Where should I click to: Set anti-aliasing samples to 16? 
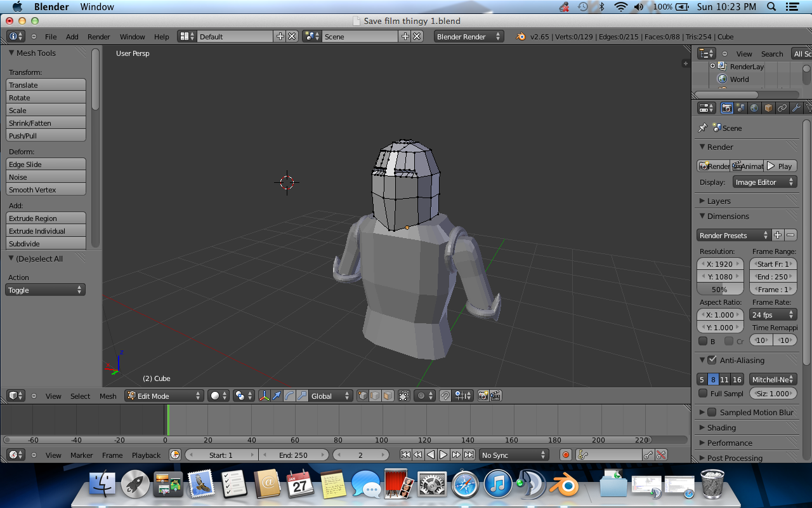(737, 378)
